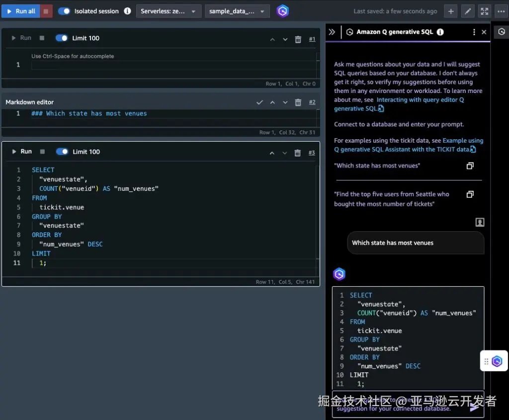Open Amazon Q icon in top toolbar

tap(282, 11)
